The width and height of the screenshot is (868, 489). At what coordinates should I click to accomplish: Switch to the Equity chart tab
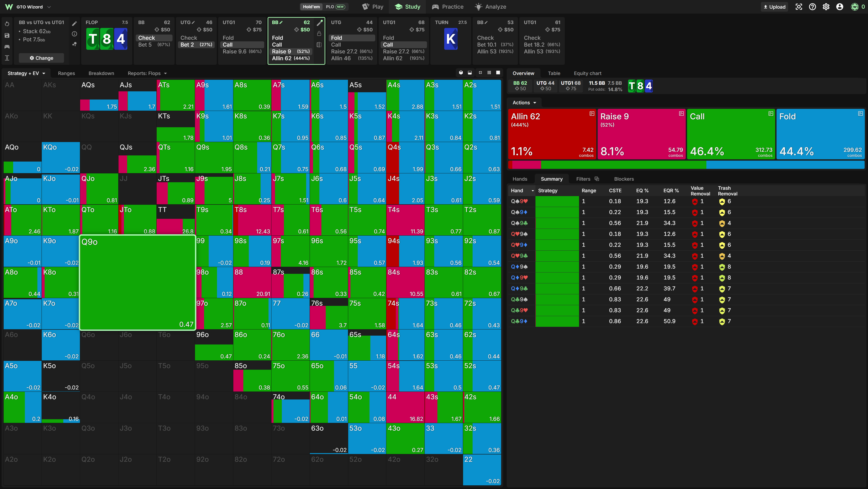point(587,73)
